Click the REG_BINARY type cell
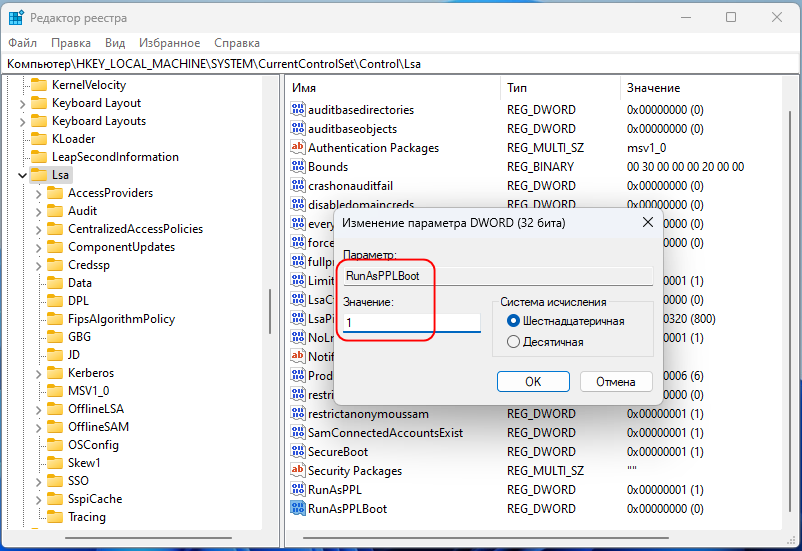Screen dimensions: 802x551 click(x=541, y=167)
